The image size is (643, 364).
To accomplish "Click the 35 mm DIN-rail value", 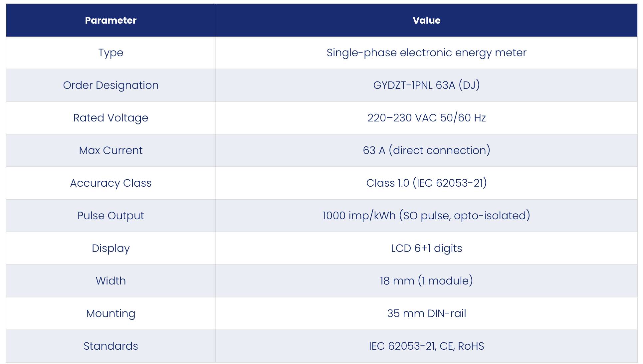I will point(427,313).
